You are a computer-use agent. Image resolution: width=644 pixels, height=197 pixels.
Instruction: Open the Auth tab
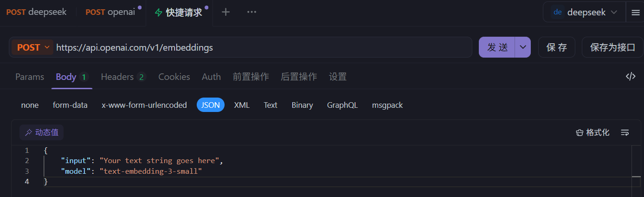(x=211, y=77)
